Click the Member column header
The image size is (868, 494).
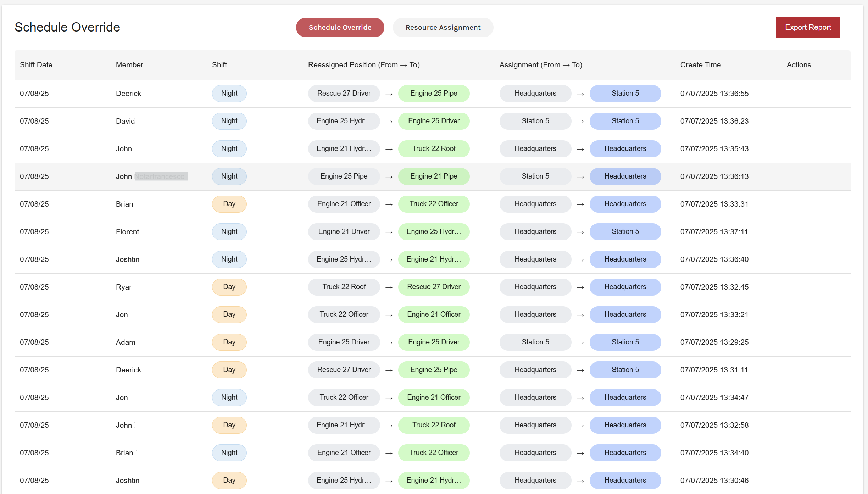click(x=129, y=65)
